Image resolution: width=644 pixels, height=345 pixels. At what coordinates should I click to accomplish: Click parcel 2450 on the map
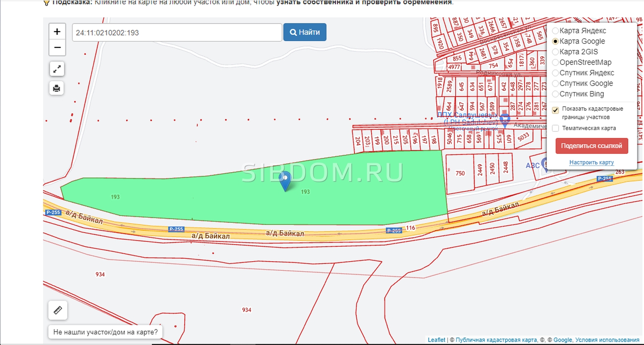point(492,168)
